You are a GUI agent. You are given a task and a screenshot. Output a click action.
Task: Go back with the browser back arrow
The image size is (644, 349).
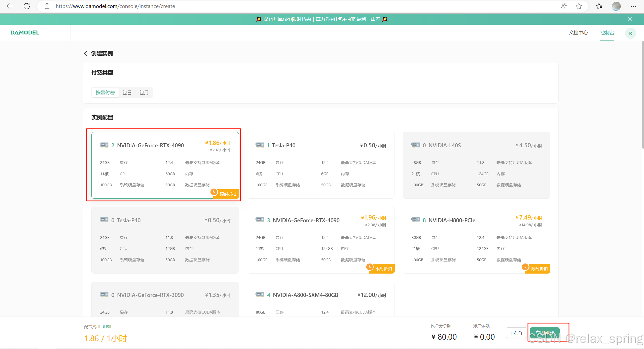tap(10, 6)
